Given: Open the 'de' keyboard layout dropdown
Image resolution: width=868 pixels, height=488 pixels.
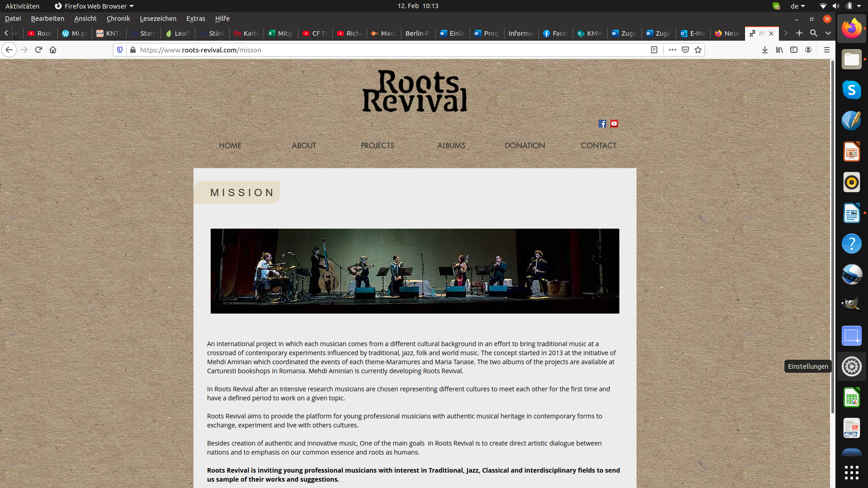Looking at the screenshot, I should click(797, 6).
